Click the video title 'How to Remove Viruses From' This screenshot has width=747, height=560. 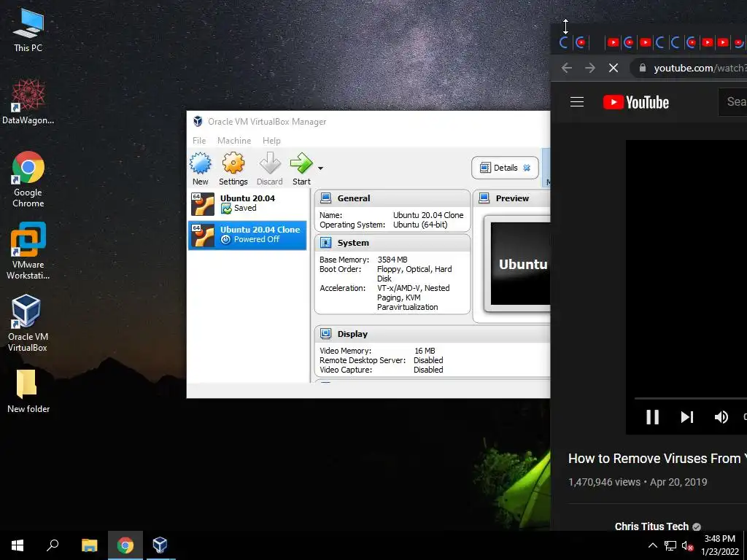[x=654, y=459]
